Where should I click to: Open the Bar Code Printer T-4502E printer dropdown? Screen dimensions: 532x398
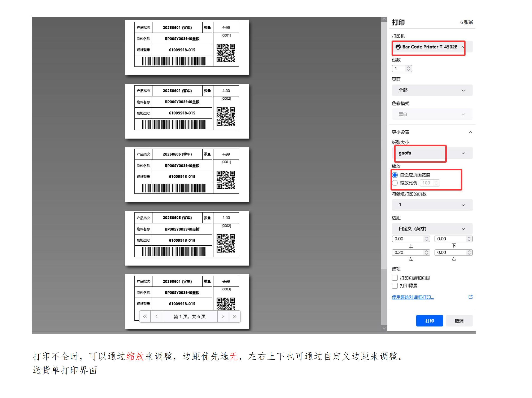(432, 47)
